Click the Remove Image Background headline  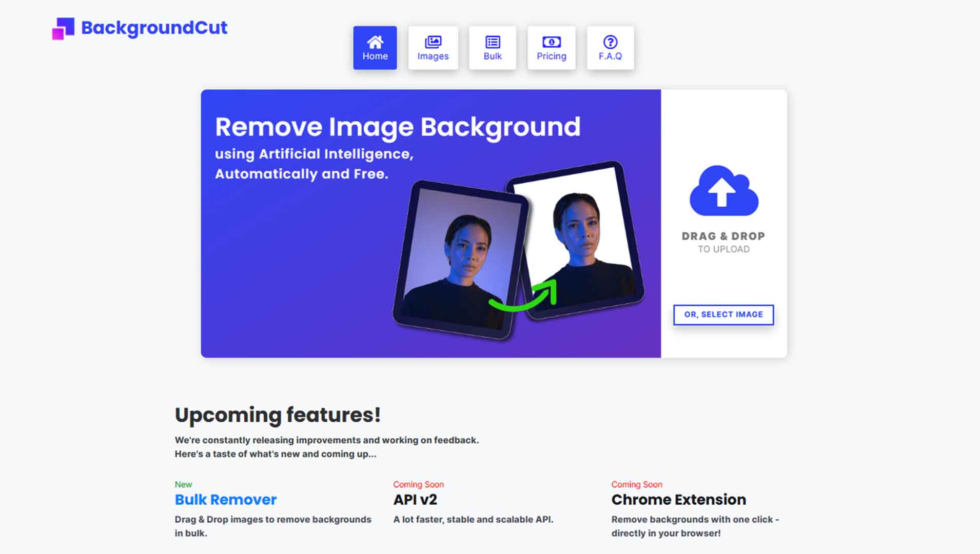pos(397,127)
